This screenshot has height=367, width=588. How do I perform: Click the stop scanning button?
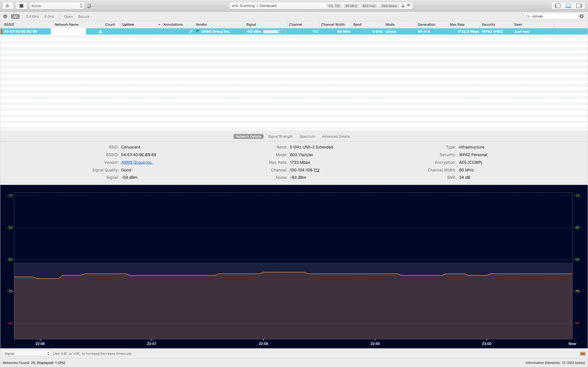point(21,6)
